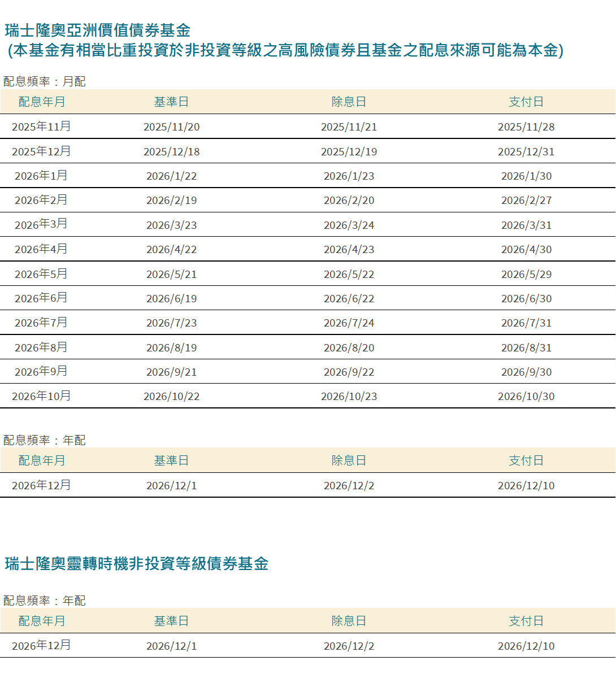Select the 2026/7/31 payment date cell
The width and height of the screenshot is (616, 674).
click(x=526, y=323)
